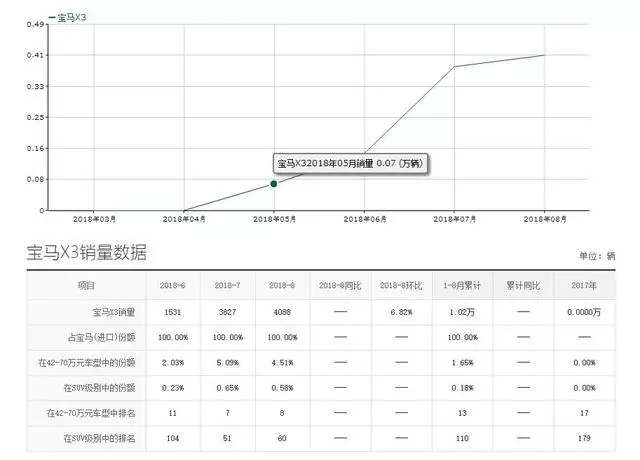
Task: Click the 累计同比 column header
Action: 523,286
